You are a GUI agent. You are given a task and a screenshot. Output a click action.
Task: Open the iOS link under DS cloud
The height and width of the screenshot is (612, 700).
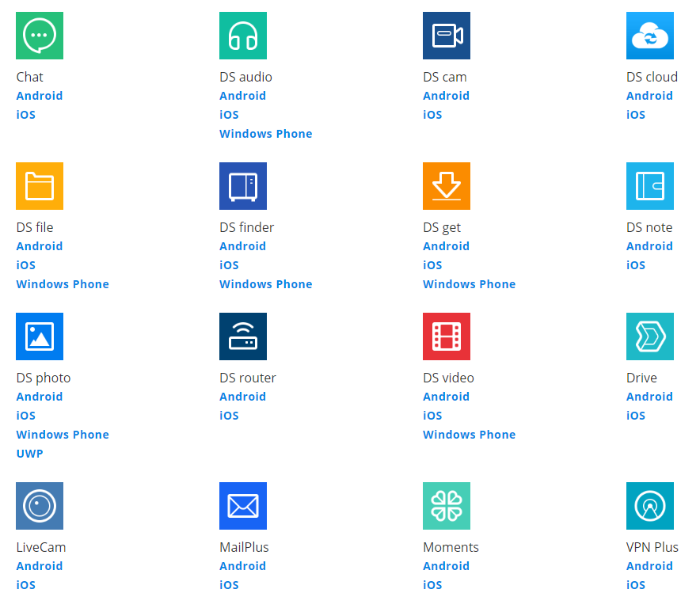point(636,115)
